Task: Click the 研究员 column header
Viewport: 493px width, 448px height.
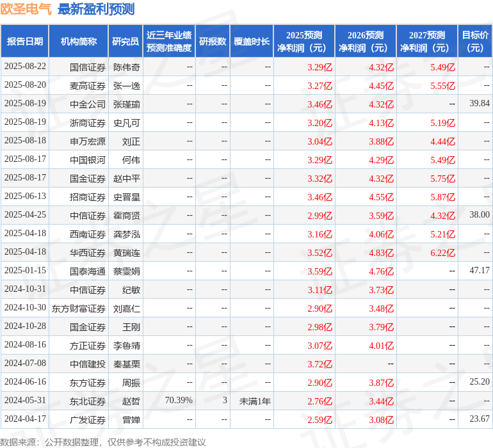Action: [x=125, y=41]
